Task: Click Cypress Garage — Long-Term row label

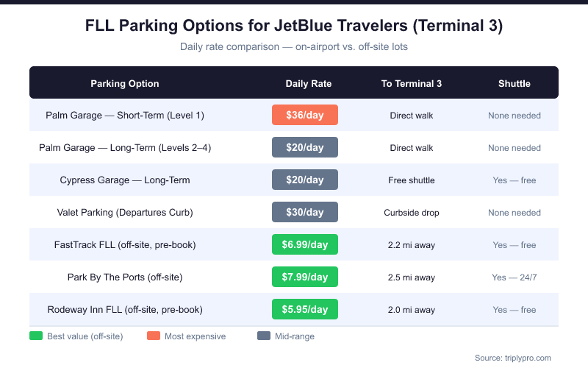Action: click(125, 180)
